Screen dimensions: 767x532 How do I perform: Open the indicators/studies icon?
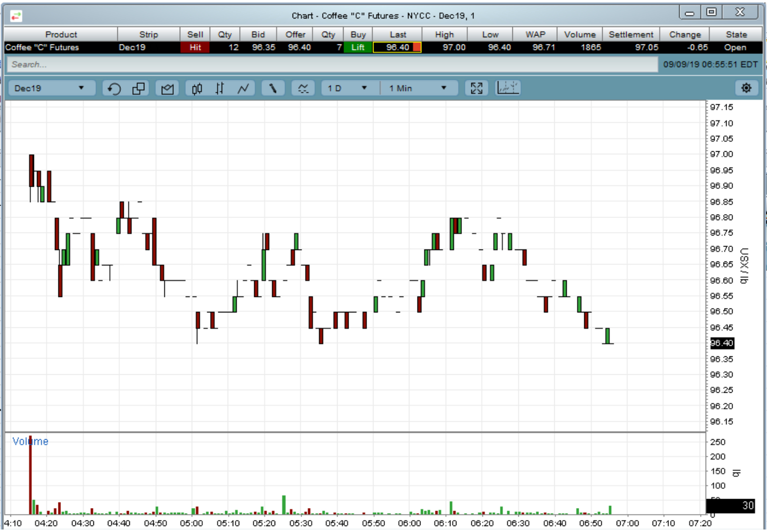click(303, 88)
